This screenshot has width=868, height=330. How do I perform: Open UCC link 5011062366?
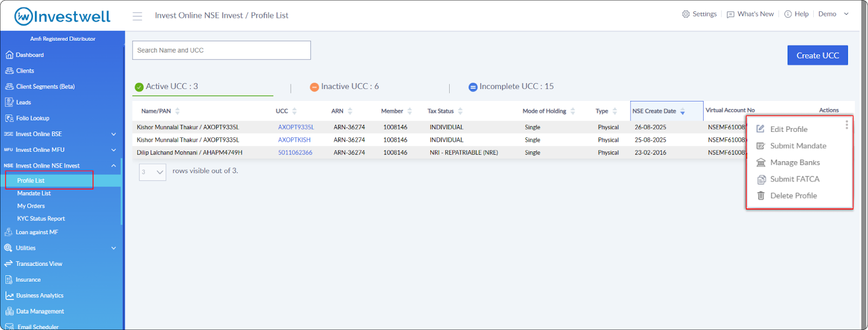295,153
